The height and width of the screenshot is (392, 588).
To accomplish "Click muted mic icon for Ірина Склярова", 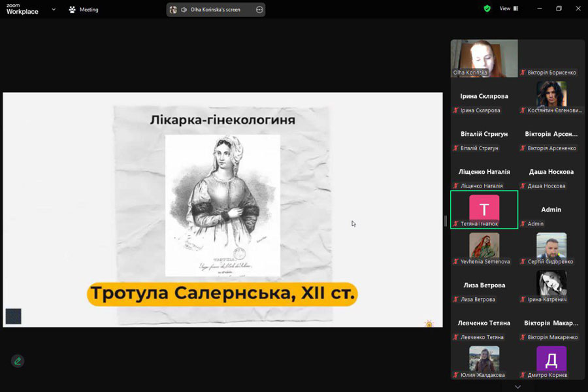I will pyautogui.click(x=455, y=110).
